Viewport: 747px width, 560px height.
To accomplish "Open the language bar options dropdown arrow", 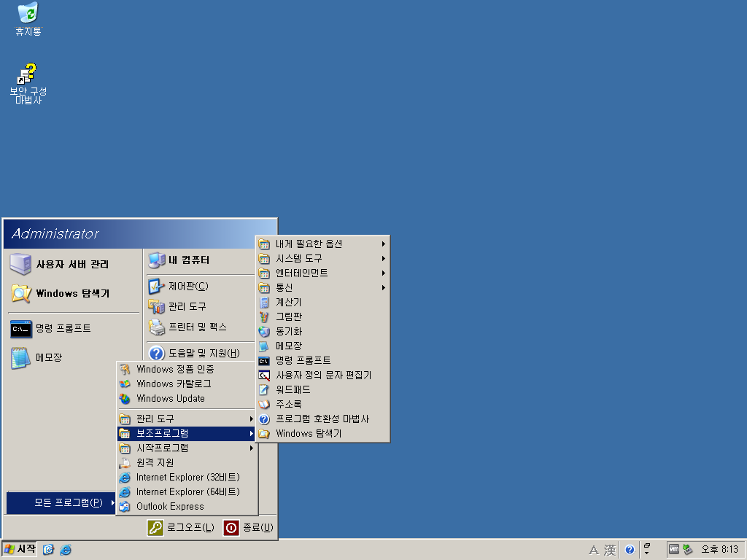I will tap(646, 553).
